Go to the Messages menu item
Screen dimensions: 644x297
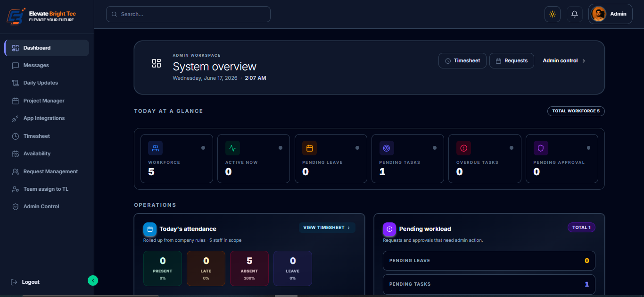[x=47, y=66]
